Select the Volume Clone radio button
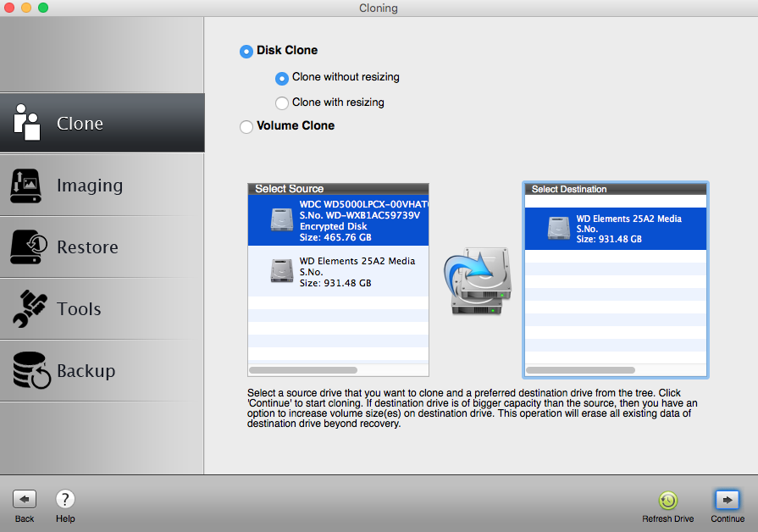Image resolution: width=758 pixels, height=532 pixels. click(246, 127)
